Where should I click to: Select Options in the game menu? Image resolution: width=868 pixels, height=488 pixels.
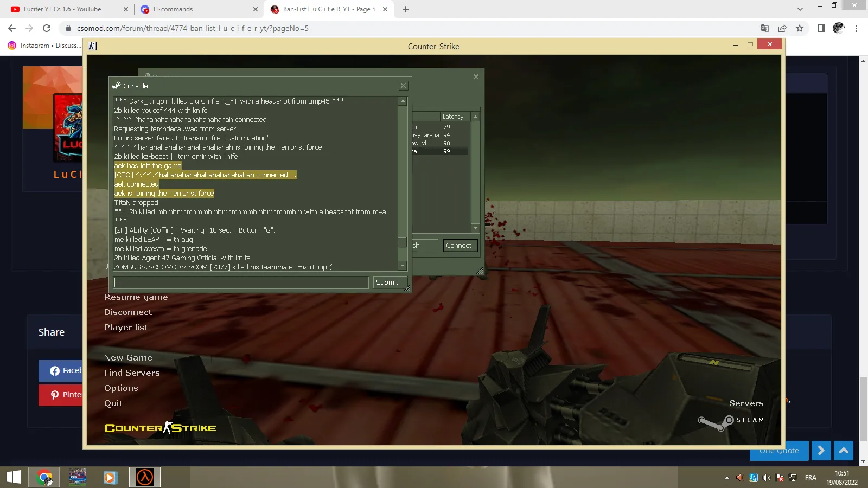[121, 388]
